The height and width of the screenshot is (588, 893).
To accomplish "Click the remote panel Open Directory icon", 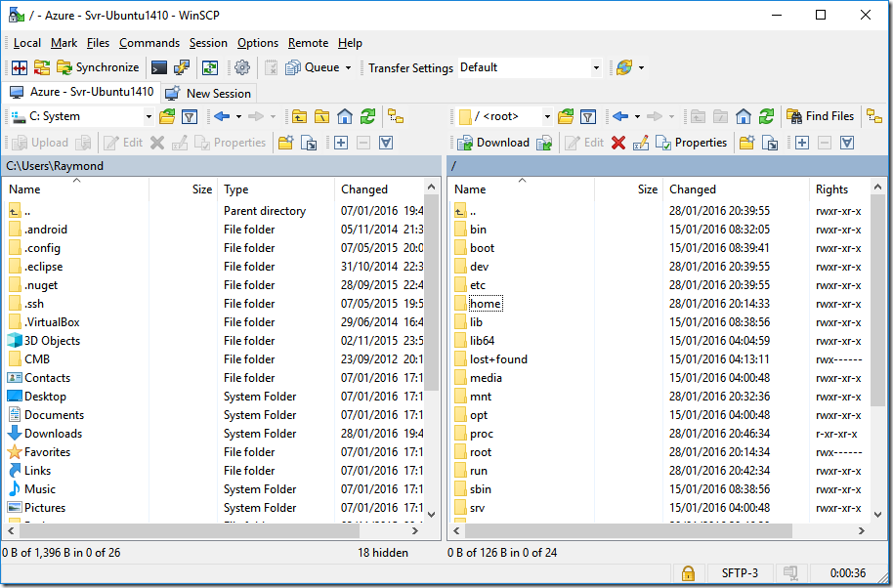I will [566, 116].
